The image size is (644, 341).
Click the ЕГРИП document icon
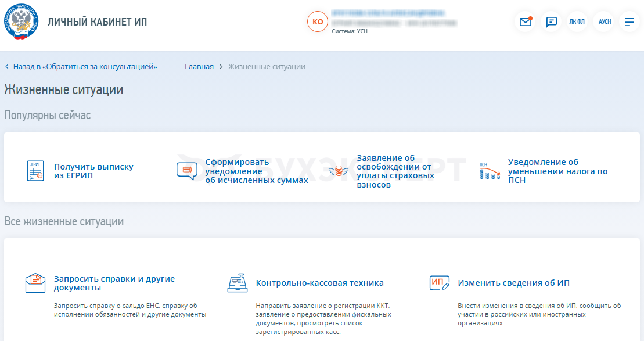[35, 171]
